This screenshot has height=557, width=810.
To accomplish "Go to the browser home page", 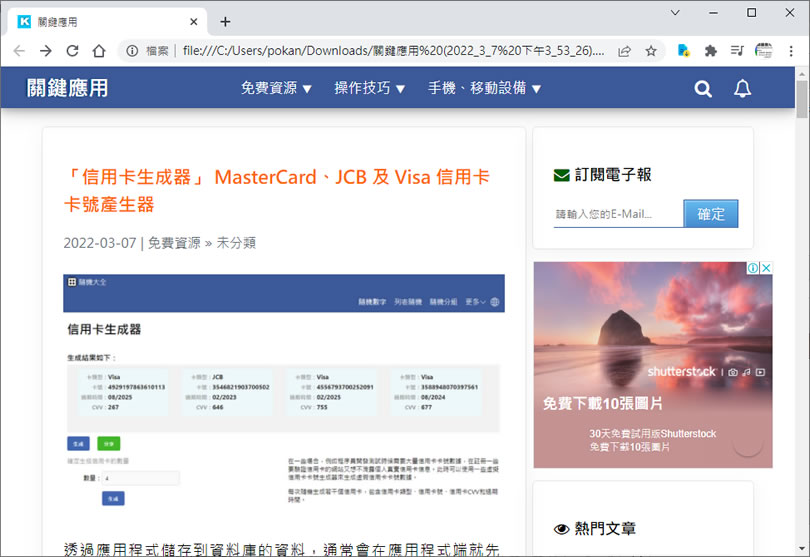I will point(99,51).
